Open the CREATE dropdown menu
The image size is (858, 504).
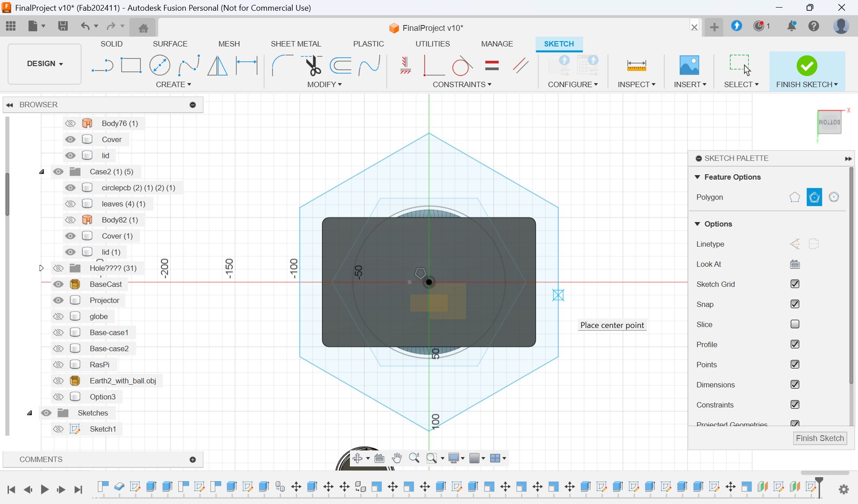[x=173, y=84]
